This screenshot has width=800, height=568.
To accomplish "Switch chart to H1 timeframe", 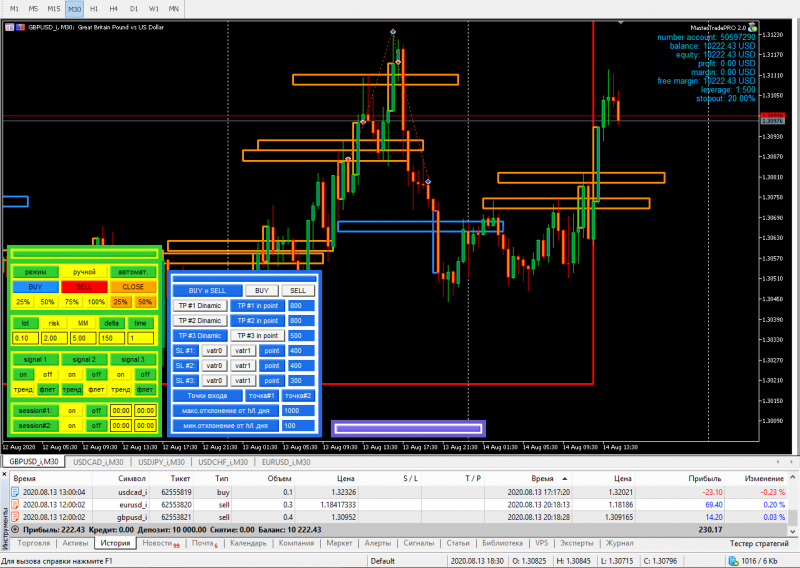I will coord(94,9).
